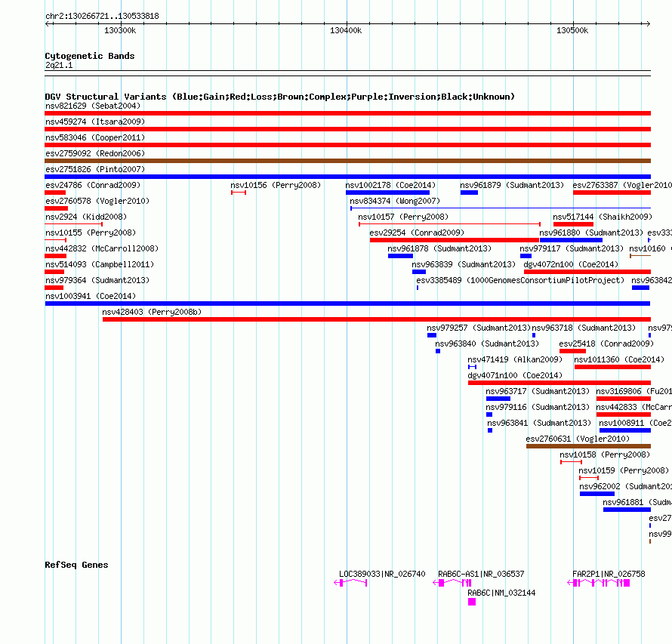
Task: Select the blue nsv962002 bar
Action: point(597,494)
